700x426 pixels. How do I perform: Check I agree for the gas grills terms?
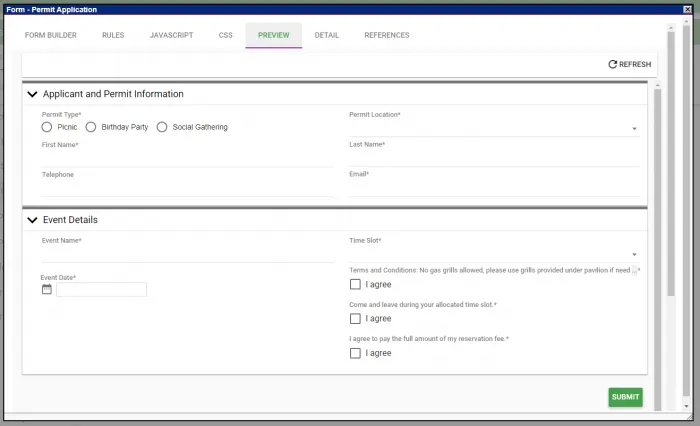[x=355, y=285]
